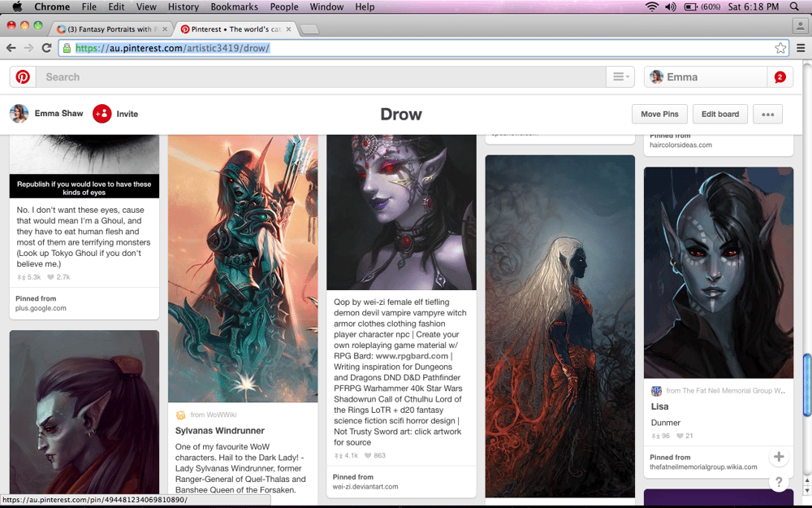Viewport: 812px width, 508px height.
Task: Open the board options with the ellipsis button
Action: (767, 114)
